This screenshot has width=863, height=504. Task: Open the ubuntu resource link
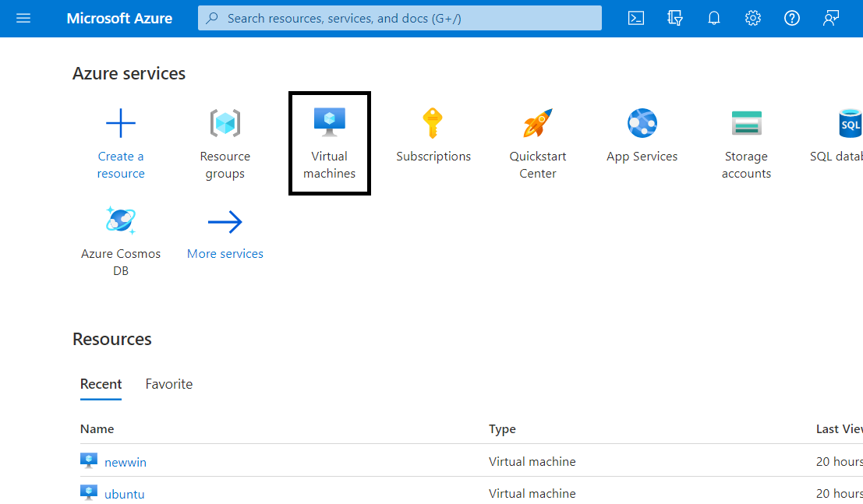(x=125, y=494)
